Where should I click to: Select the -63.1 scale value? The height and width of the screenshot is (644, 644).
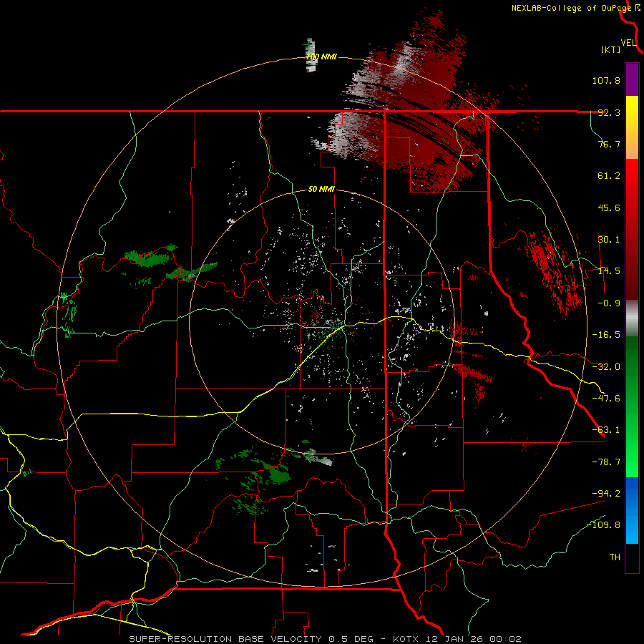(606, 430)
